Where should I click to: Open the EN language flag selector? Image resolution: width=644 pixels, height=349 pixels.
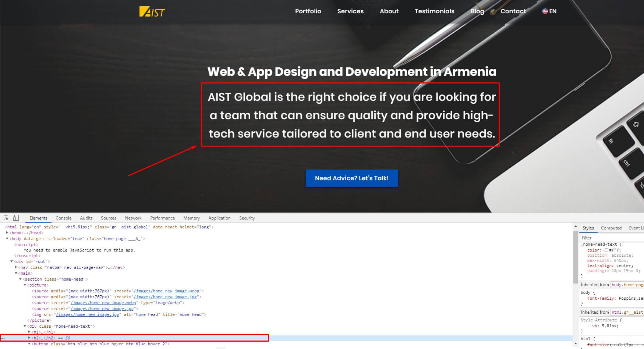point(548,11)
